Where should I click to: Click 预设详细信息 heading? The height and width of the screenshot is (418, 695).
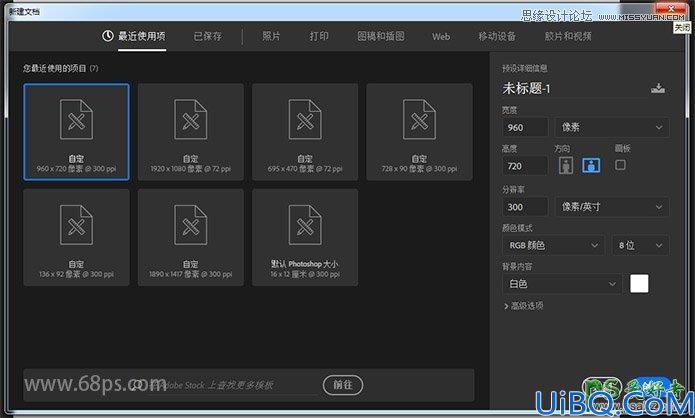(524, 68)
